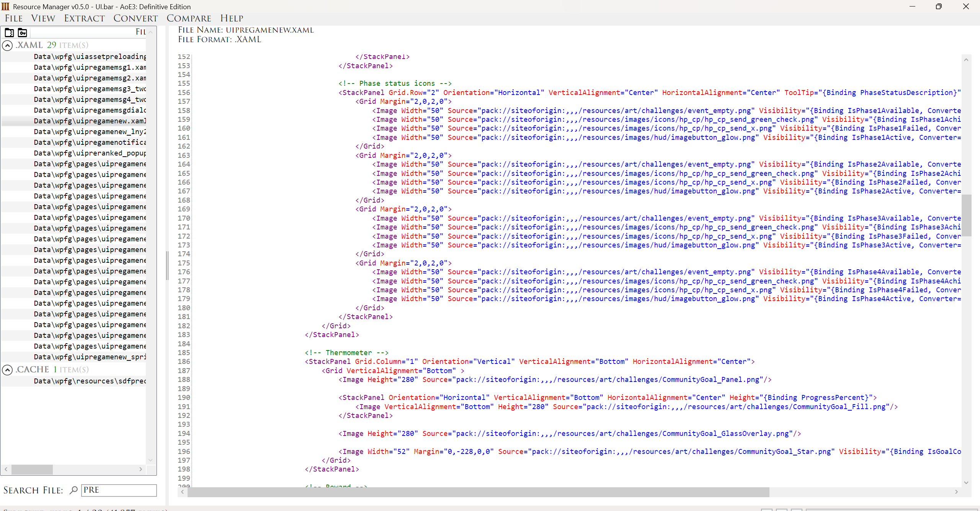Collapse the .CACHE 1 item group
The image size is (980, 511).
pyautogui.click(x=7, y=370)
